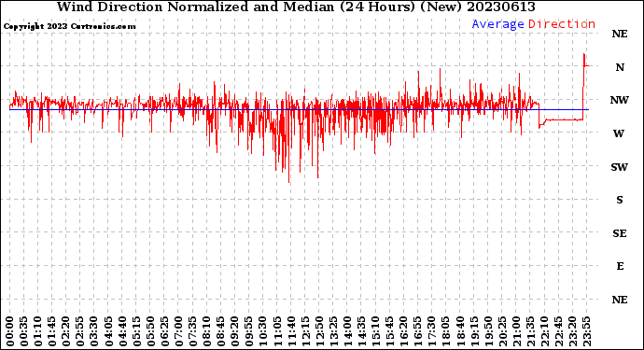Click the red 'Direction' legend label
The width and height of the screenshot is (644, 350).
(x=562, y=24)
